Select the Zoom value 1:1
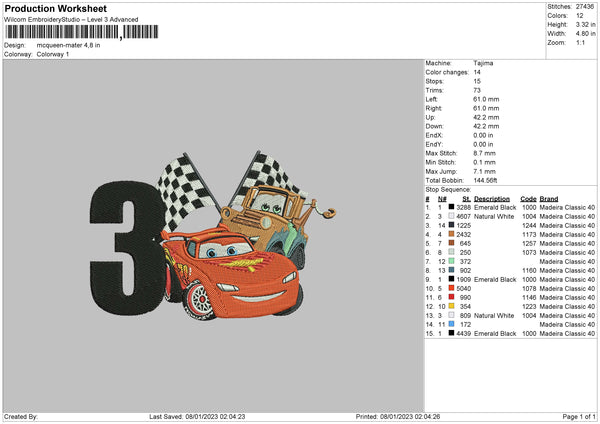 (x=580, y=42)
